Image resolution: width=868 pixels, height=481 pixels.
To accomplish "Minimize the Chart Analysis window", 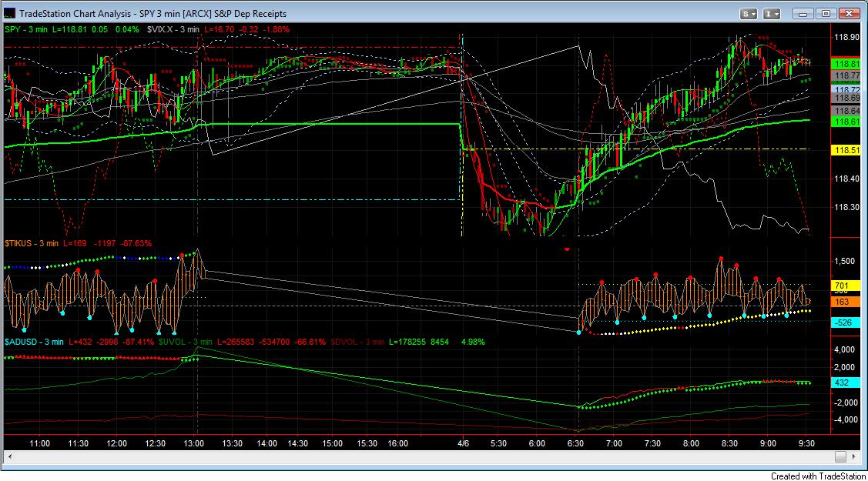I will click(803, 13).
